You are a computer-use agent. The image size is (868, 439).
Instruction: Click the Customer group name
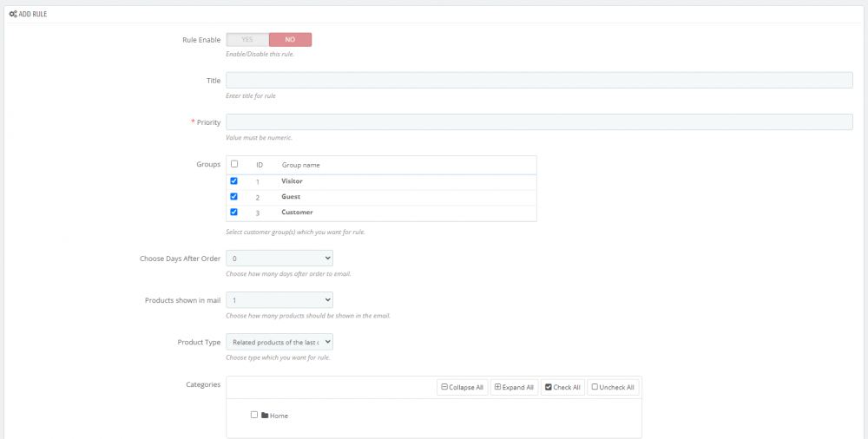coord(297,212)
